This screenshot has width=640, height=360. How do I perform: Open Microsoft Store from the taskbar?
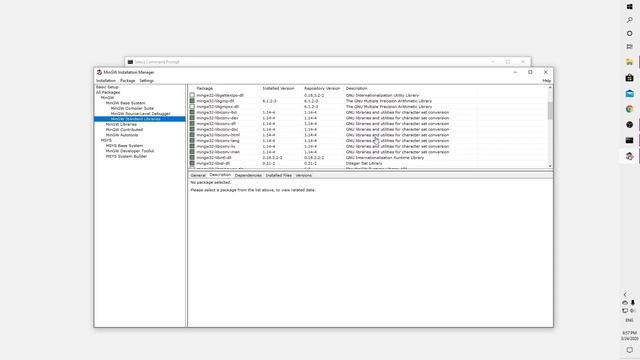629,78
